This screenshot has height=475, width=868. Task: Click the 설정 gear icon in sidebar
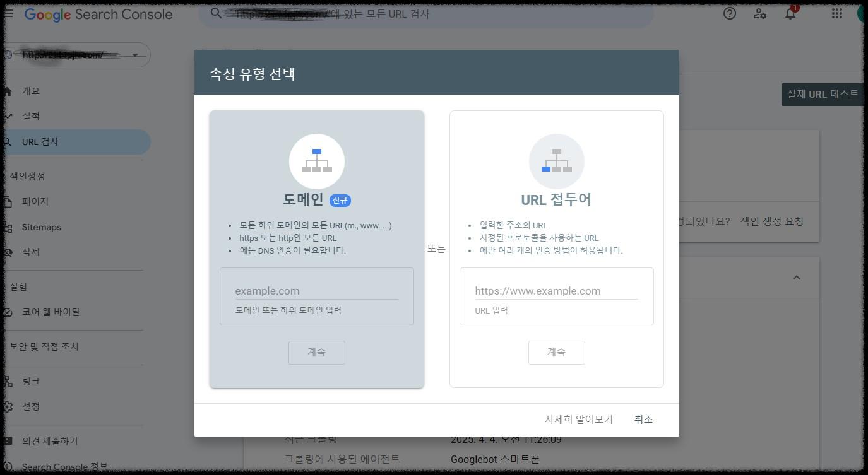[x=7, y=407]
